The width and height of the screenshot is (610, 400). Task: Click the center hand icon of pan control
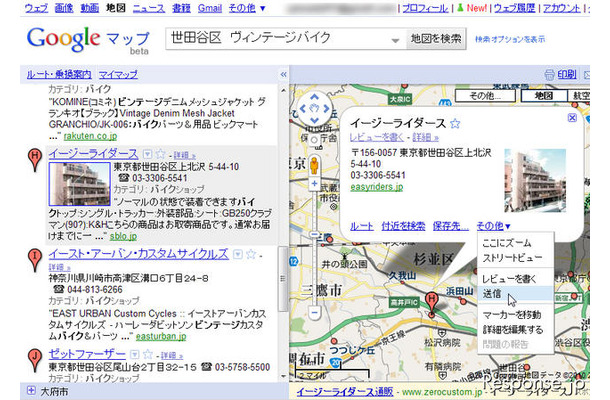pos(314,109)
